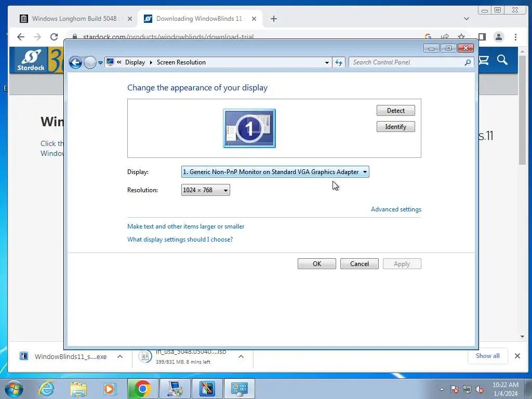The width and height of the screenshot is (532, 399).
Task: Open Windows Explorer from taskbar
Action: 78,389
